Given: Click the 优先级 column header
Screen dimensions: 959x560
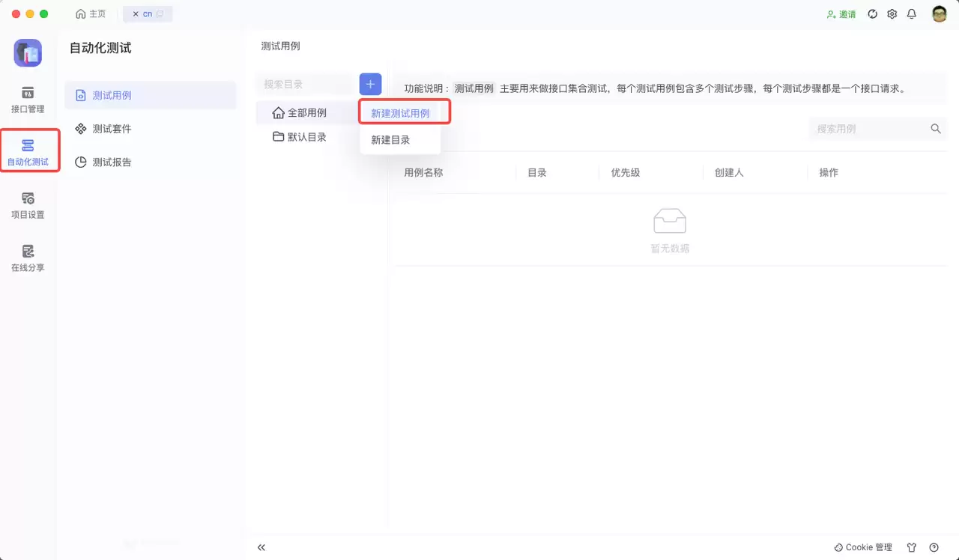Looking at the screenshot, I should point(626,172).
